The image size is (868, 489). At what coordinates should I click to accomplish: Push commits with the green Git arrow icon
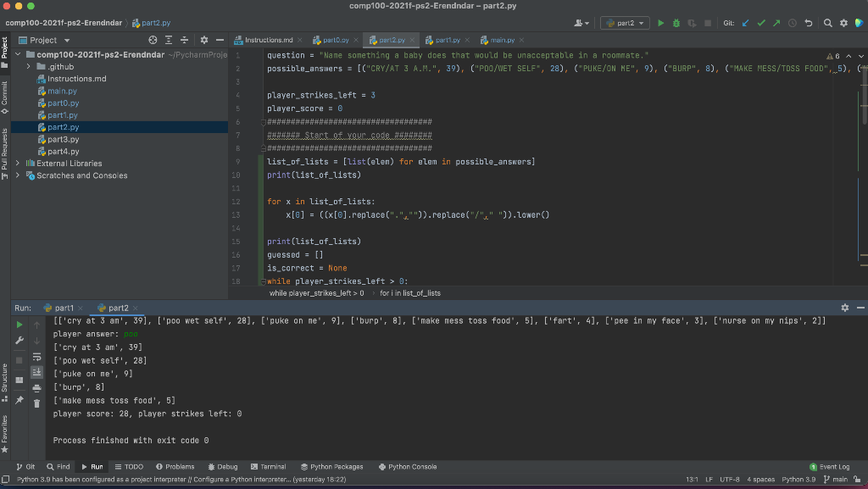point(776,22)
